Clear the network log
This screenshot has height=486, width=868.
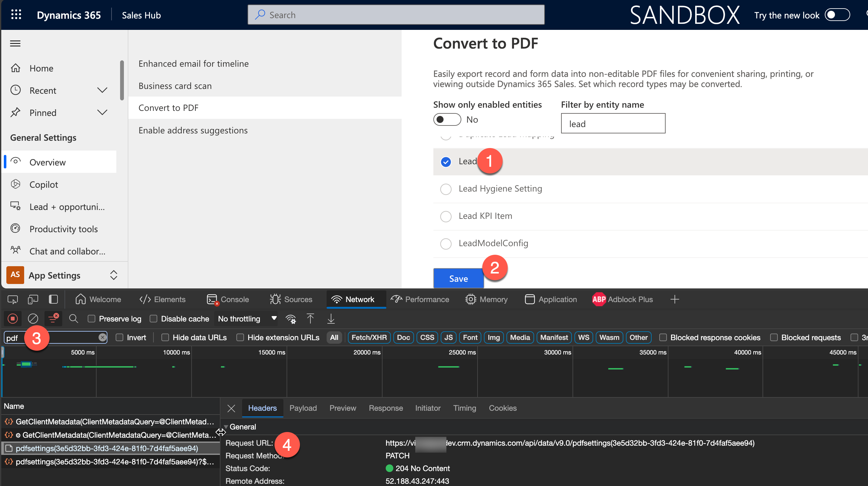33,319
